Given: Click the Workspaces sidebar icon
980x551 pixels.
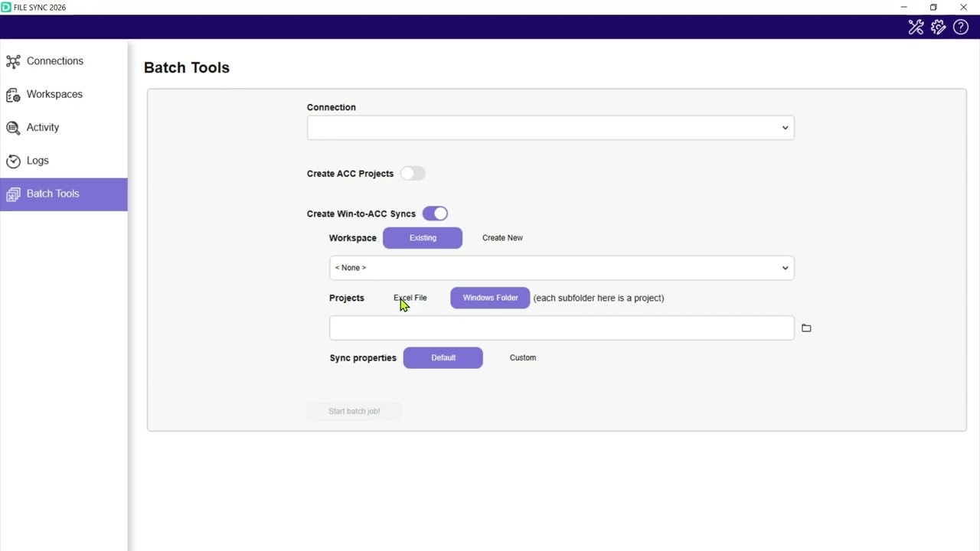Looking at the screenshot, I should (x=13, y=95).
